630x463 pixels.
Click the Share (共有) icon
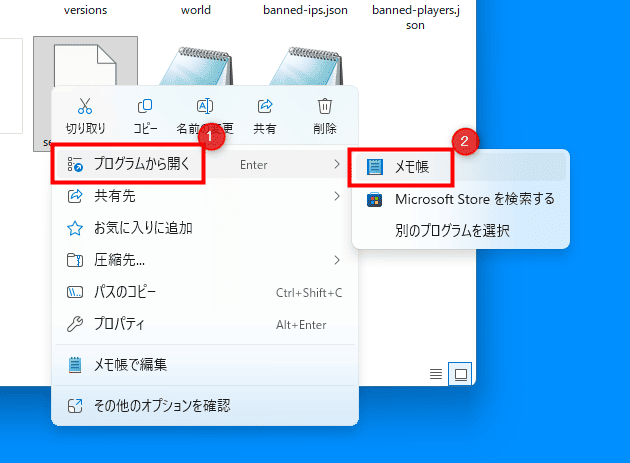click(x=265, y=107)
